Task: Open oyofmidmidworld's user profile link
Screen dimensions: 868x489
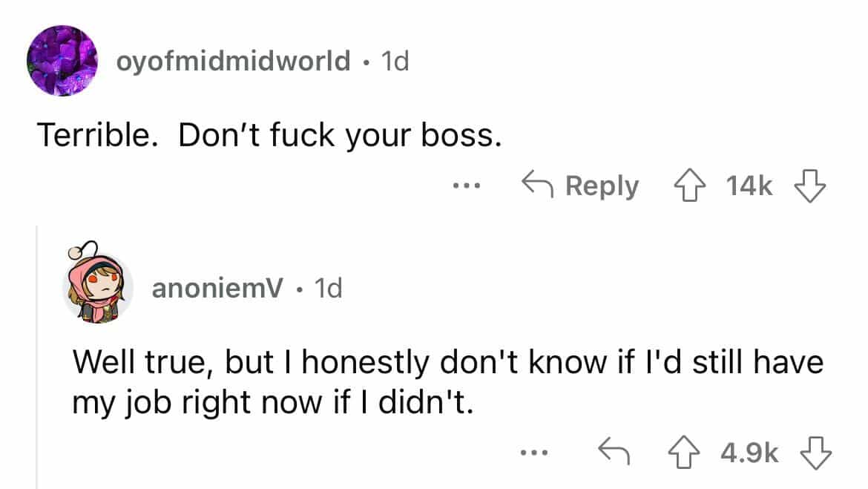Action: tap(233, 62)
